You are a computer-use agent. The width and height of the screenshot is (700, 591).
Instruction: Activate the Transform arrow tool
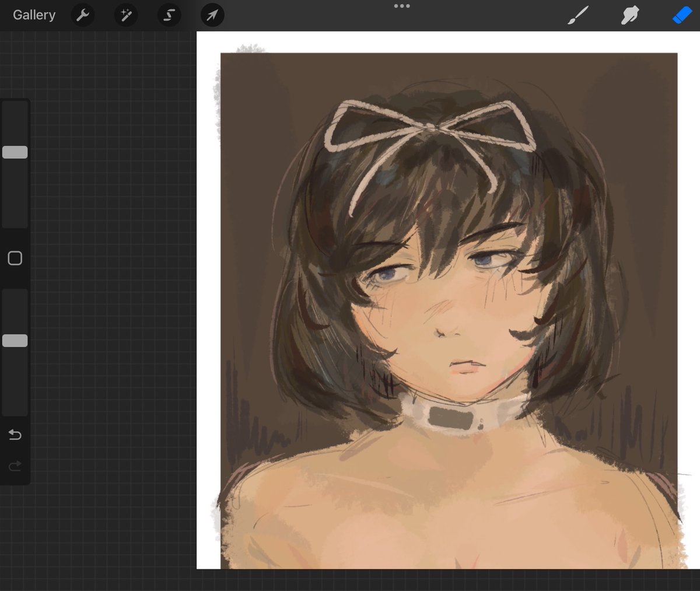coord(212,15)
